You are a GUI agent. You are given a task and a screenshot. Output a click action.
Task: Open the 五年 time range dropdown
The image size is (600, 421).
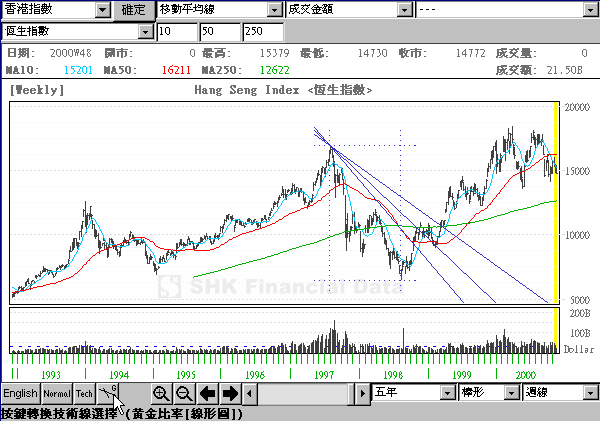click(x=447, y=393)
